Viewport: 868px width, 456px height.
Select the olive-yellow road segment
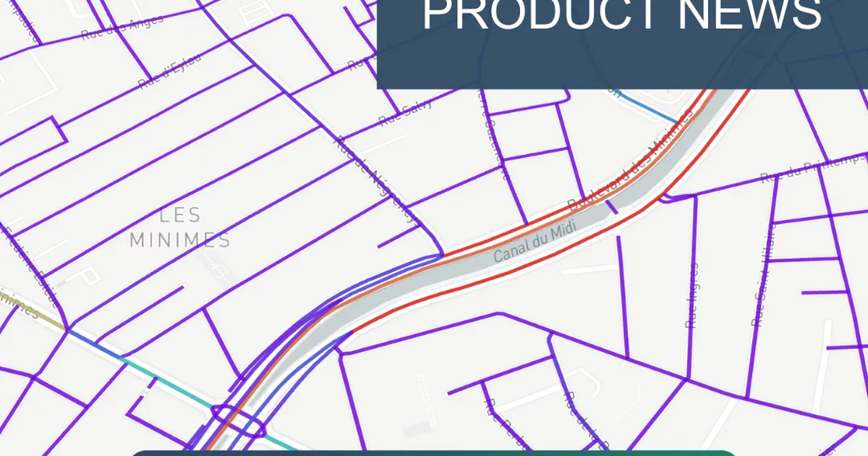[33, 311]
